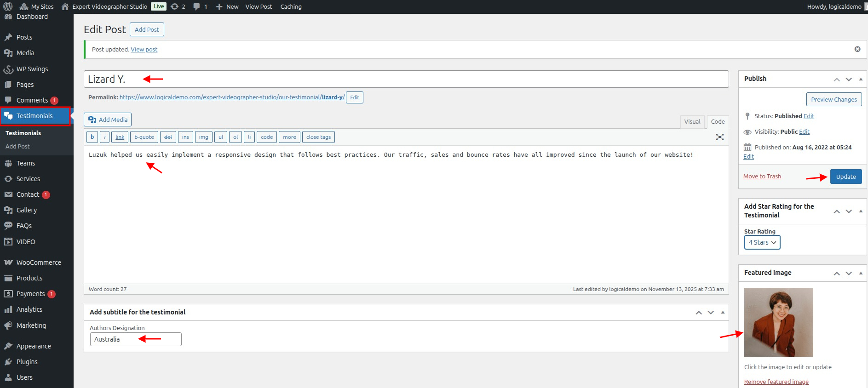The image size is (868, 388).
Task: Move Star Rating panel up with chevron
Action: 837,211
